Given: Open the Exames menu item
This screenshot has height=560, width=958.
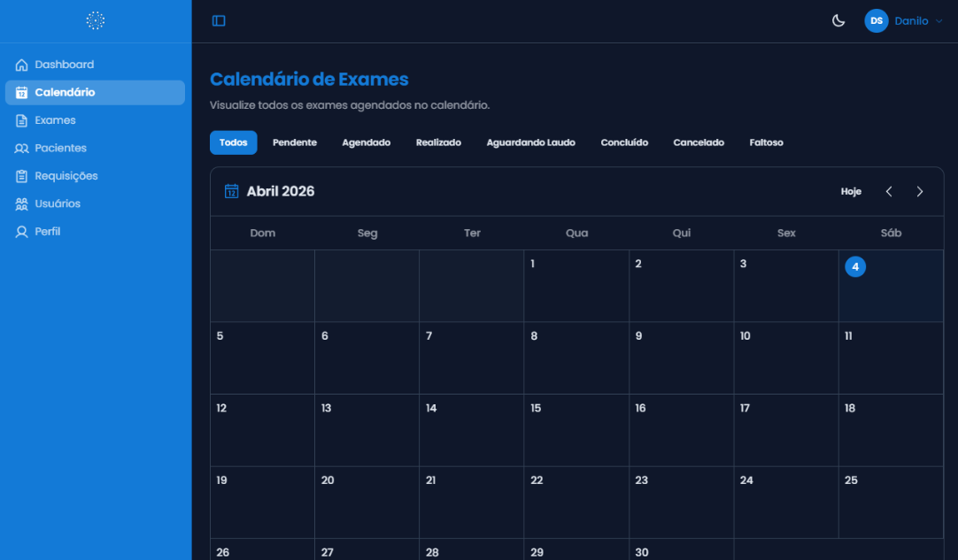Looking at the screenshot, I should pyautogui.click(x=96, y=120).
